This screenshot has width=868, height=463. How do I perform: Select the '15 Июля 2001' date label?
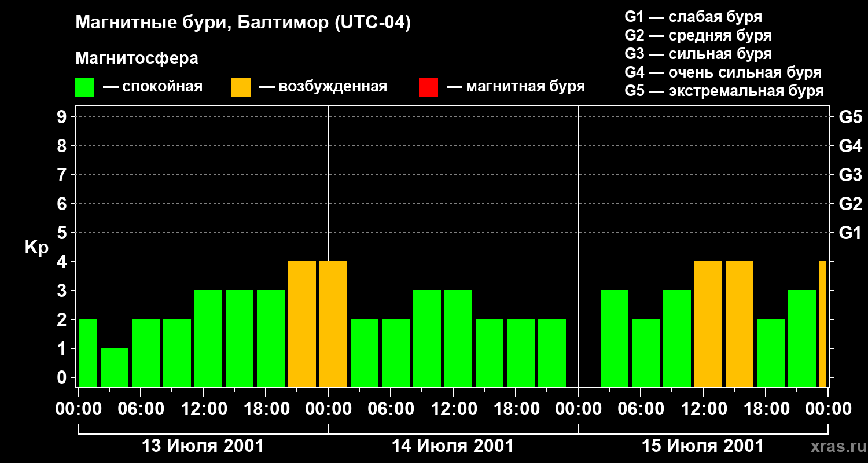(x=703, y=446)
